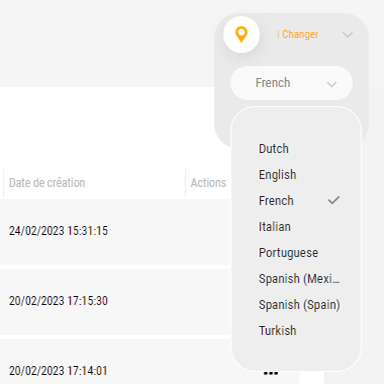Choose Spanish (Mexico) option
Viewport: 384px width, 384px height.
click(299, 279)
